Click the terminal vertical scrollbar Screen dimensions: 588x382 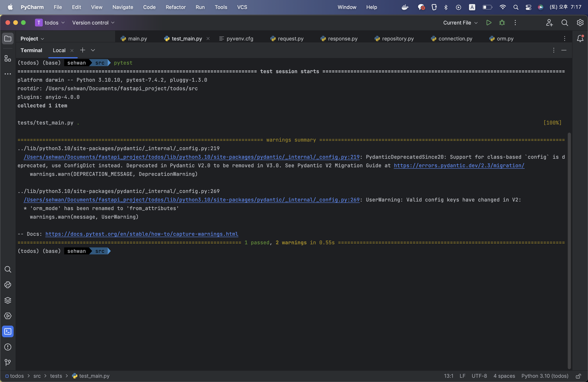click(569, 251)
